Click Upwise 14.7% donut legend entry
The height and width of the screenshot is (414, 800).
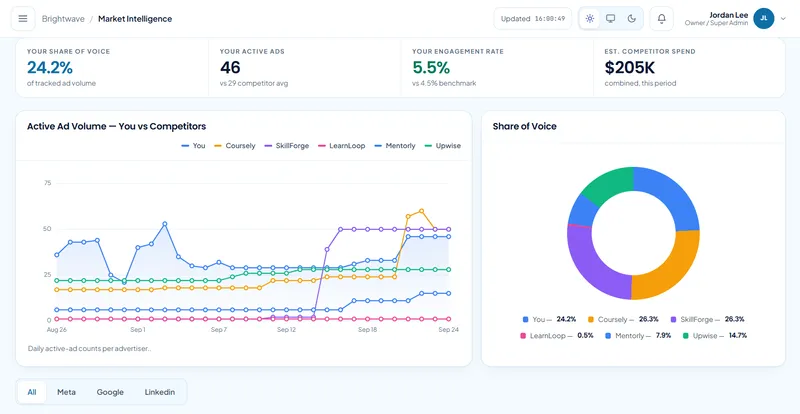(x=715, y=336)
